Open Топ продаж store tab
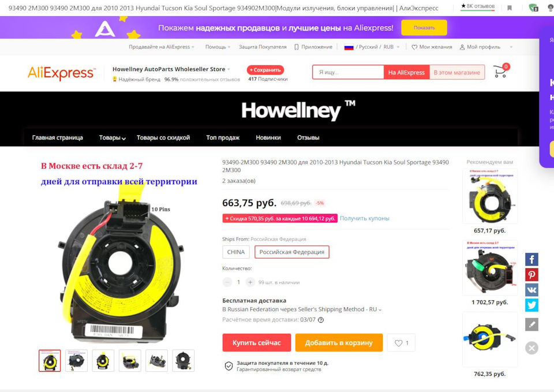 pyautogui.click(x=223, y=138)
